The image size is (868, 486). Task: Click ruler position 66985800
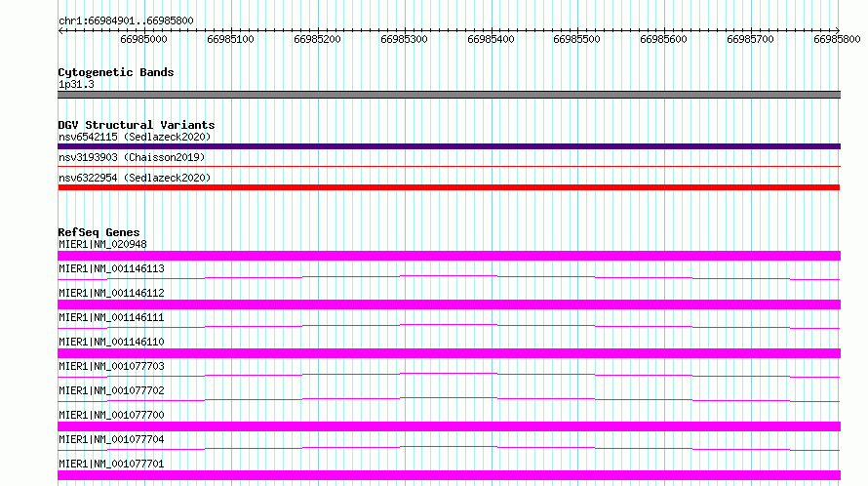coord(837,39)
